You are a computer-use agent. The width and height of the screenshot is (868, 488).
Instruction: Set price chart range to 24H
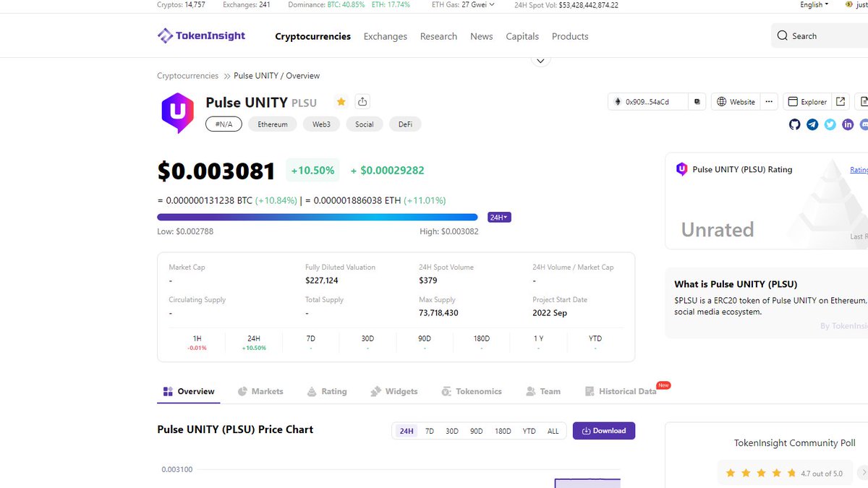pyautogui.click(x=407, y=431)
